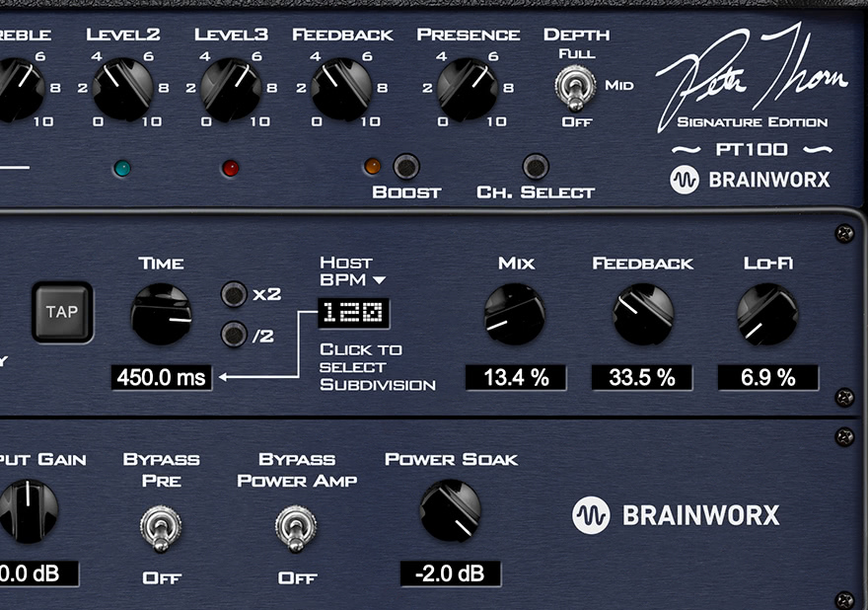Viewport: 868px width, 610px height.
Task: Toggle the /2 time divider button
Action: click(x=234, y=335)
